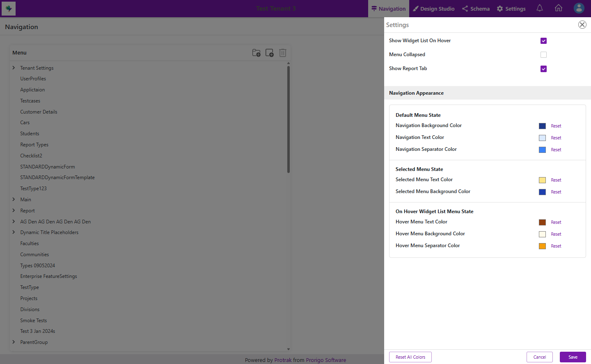Pick the Navigation Background Color swatch
Screen dimensions: 591x364
pyautogui.click(x=542, y=126)
